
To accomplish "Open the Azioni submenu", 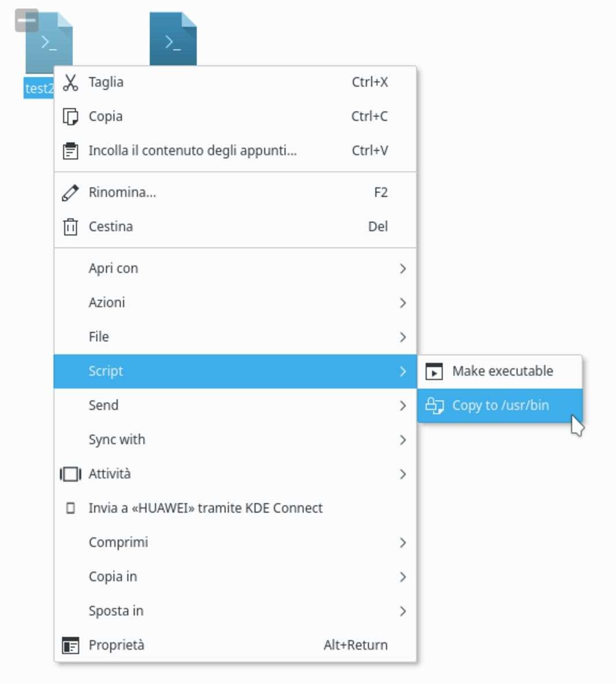I will (107, 303).
